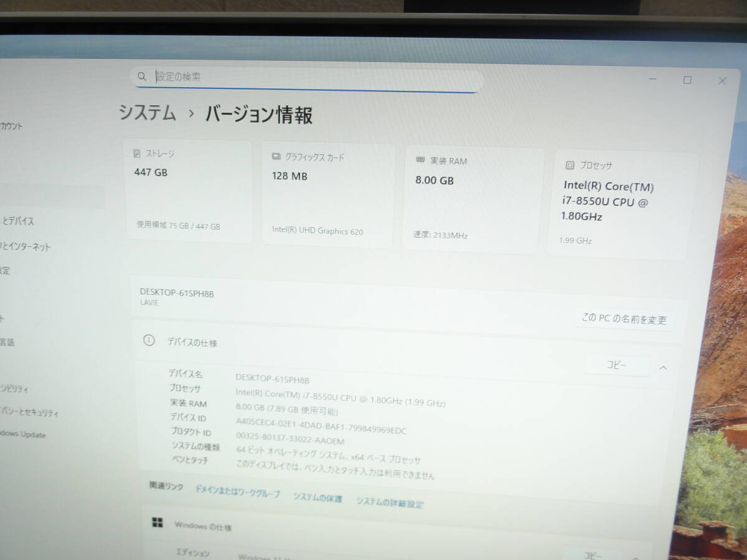Click the LAVIE model name text
The width and height of the screenshot is (747, 560).
[x=149, y=303]
